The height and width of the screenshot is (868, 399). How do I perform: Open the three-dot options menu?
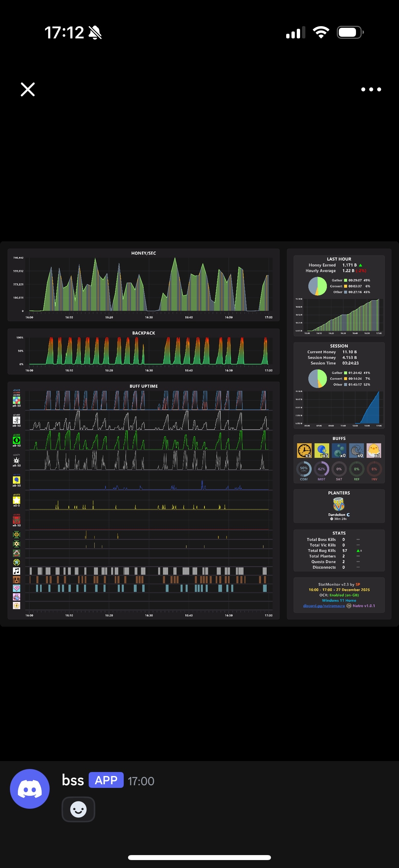click(371, 89)
